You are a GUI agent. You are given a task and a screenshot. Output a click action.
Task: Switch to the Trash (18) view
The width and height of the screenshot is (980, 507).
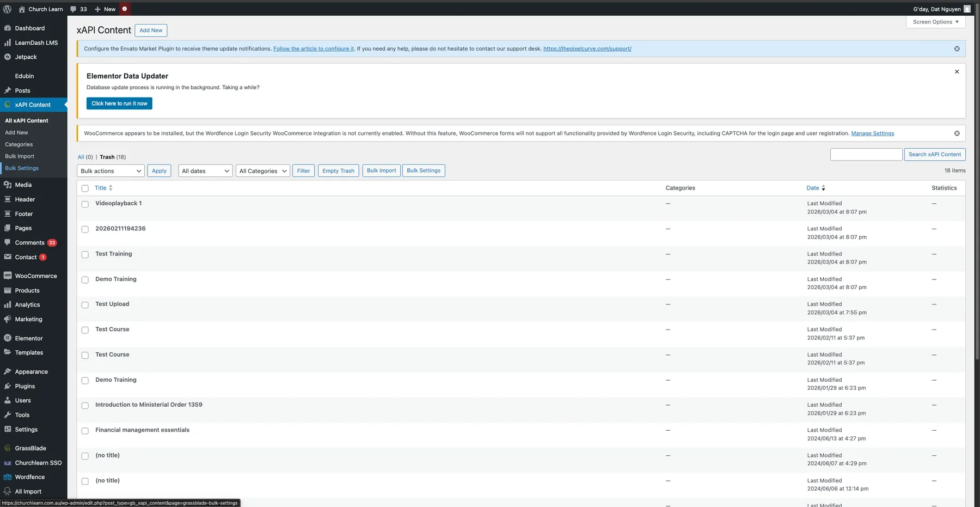pos(113,157)
